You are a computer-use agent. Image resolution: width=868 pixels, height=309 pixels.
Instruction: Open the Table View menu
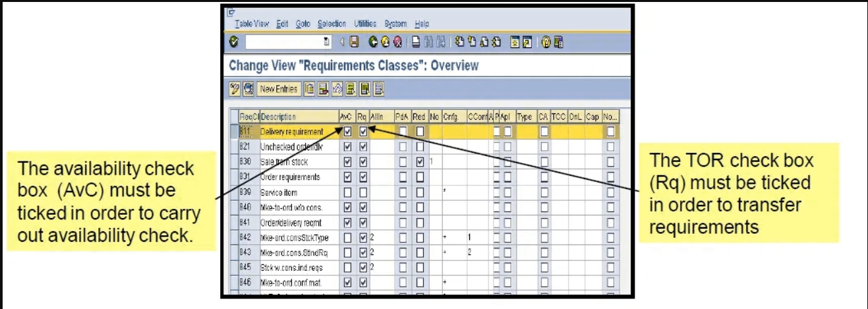[252, 24]
